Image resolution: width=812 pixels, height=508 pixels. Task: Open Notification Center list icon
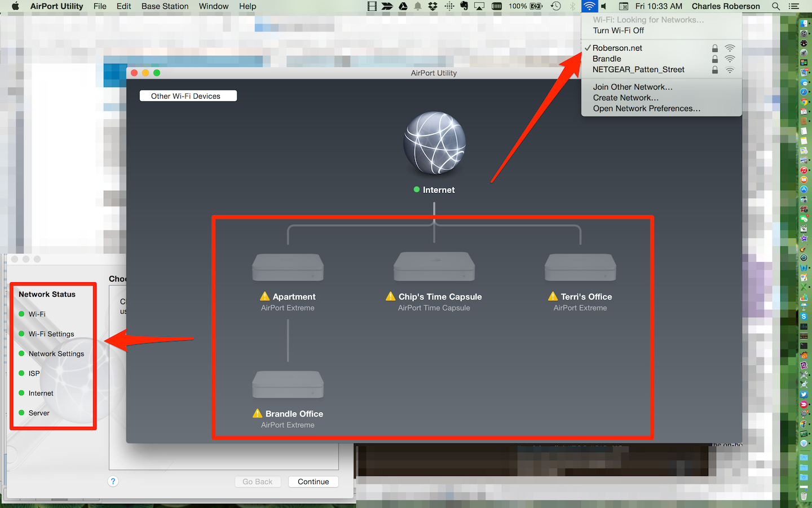point(794,6)
